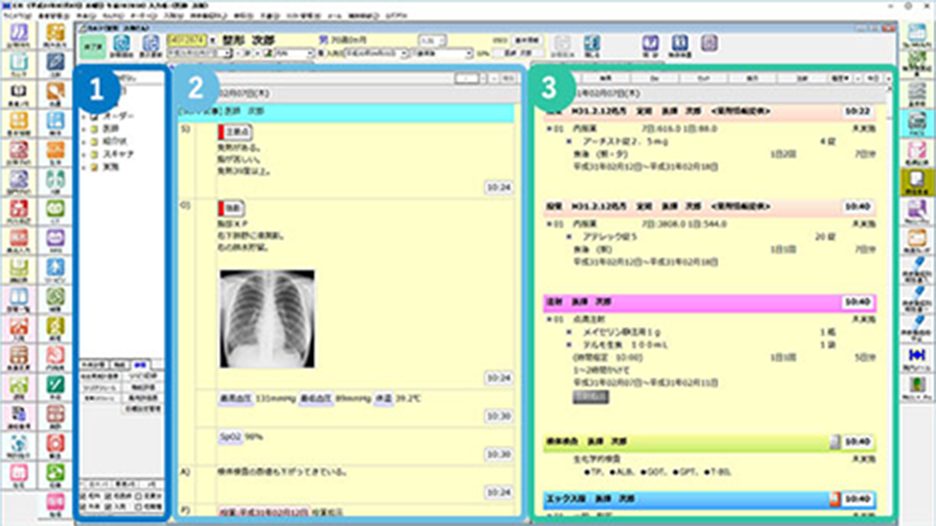This screenshot has height=526, width=936.
Task: Select the blue エックス線 order header bar
Action: pyautogui.click(x=709, y=499)
